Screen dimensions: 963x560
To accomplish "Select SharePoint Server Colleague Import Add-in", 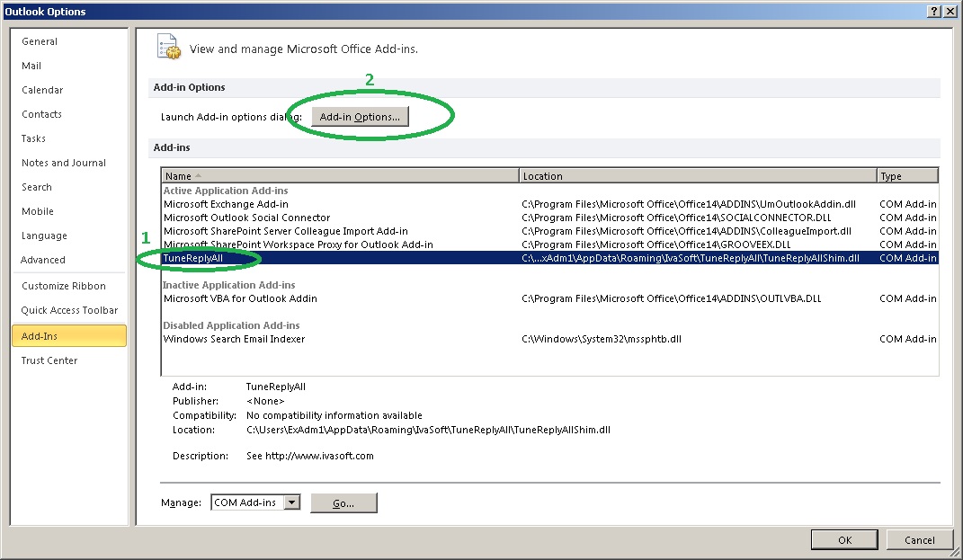I will coord(549,231).
